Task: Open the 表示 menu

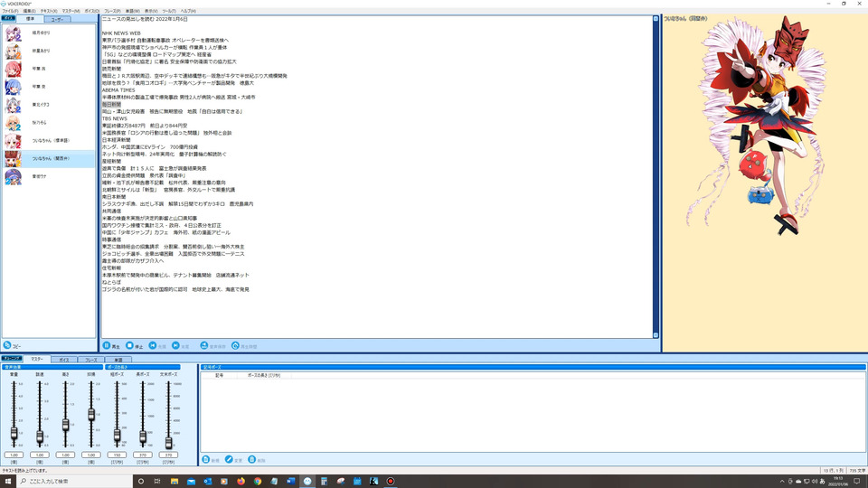Action: click(151, 11)
